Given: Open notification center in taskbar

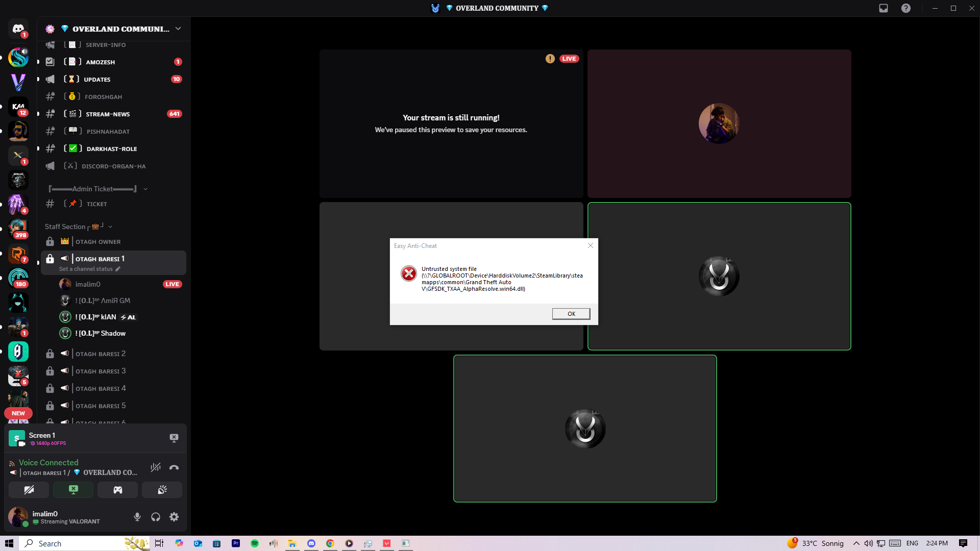Looking at the screenshot, I should pos(963,543).
